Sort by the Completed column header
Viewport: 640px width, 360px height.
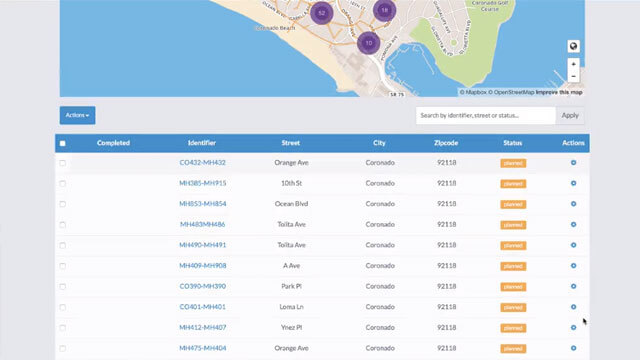pyautogui.click(x=113, y=143)
